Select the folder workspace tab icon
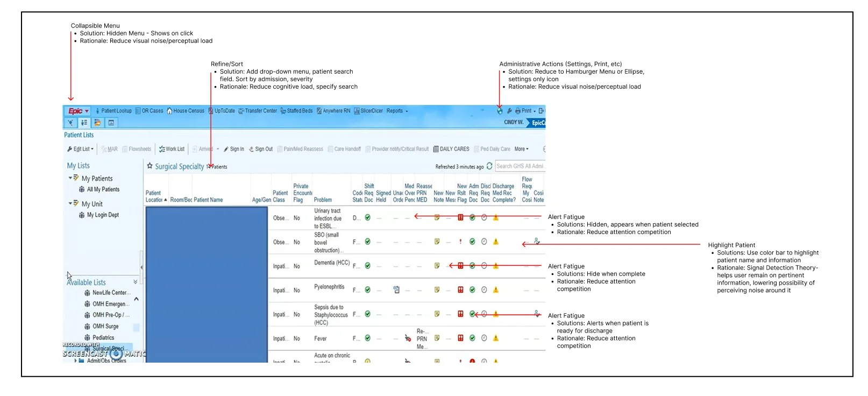The height and width of the screenshot is (396, 868). tap(97, 123)
